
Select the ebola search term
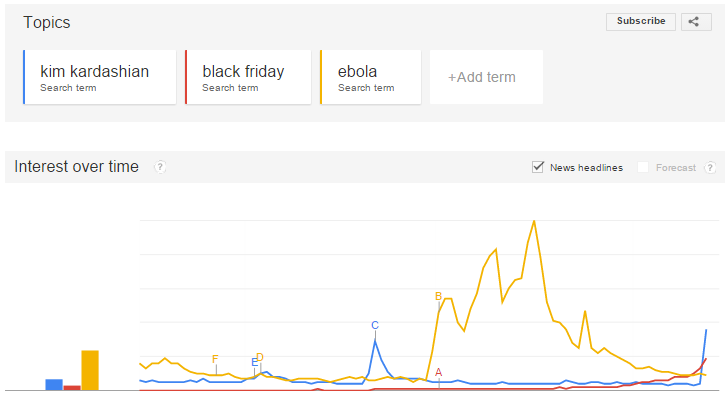click(x=370, y=77)
